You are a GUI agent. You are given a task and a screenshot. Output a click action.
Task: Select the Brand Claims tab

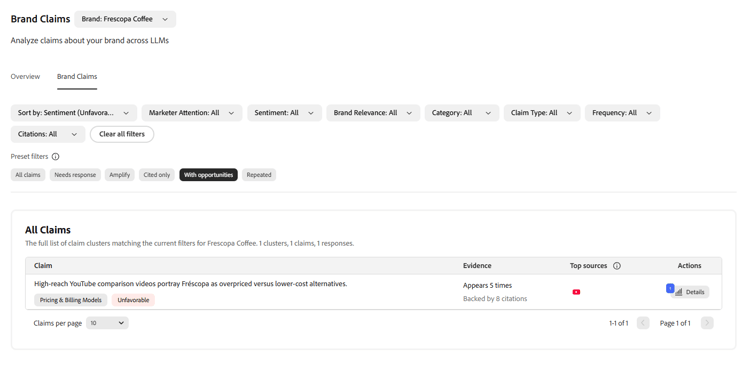pos(77,77)
